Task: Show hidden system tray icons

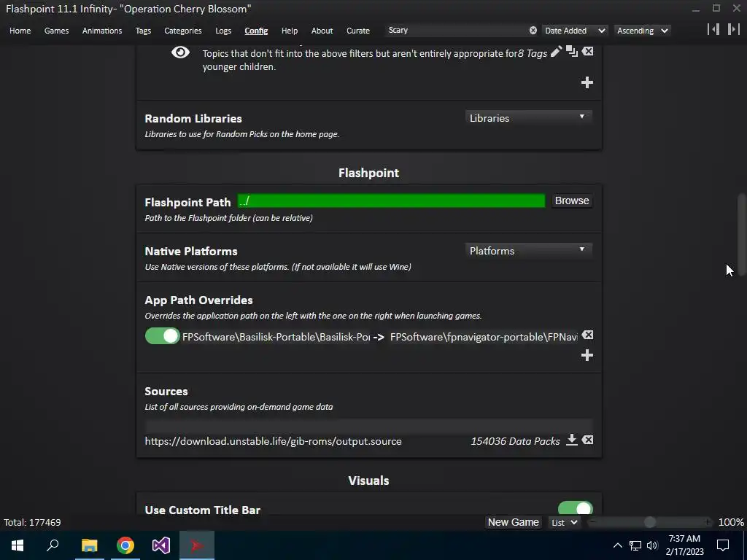Action: tap(617, 545)
